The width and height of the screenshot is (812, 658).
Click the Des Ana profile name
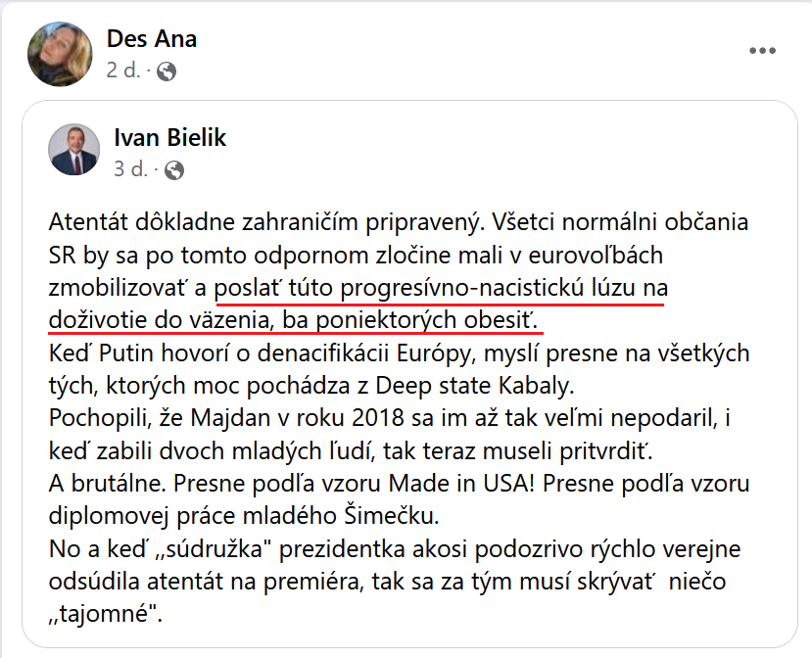pyautogui.click(x=151, y=39)
